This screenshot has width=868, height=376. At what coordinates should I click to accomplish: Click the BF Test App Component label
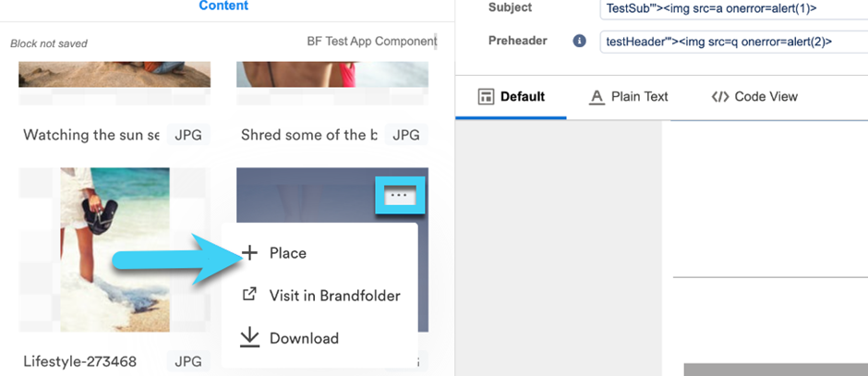pyautogui.click(x=371, y=42)
